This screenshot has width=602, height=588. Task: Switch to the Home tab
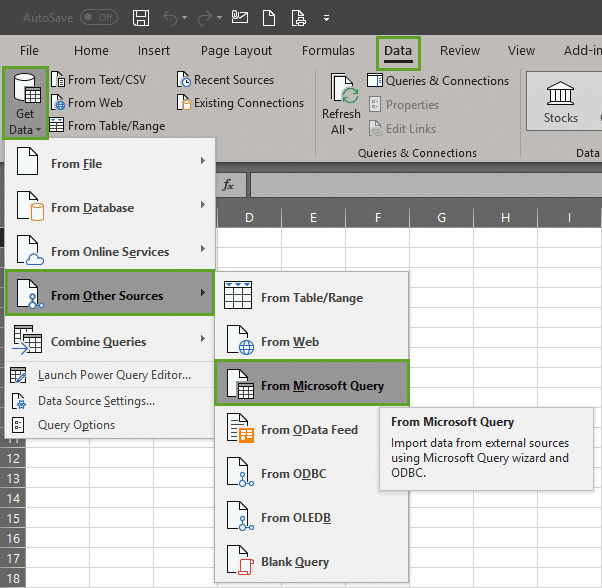91,51
